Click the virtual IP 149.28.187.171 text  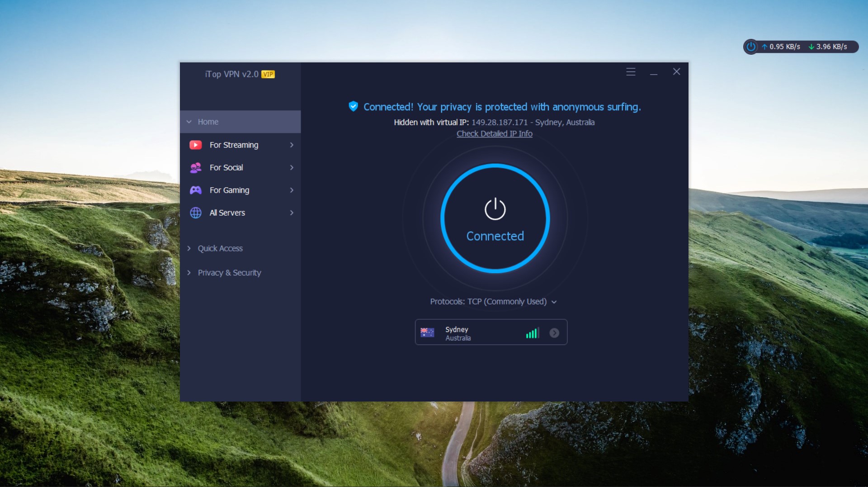click(x=500, y=123)
